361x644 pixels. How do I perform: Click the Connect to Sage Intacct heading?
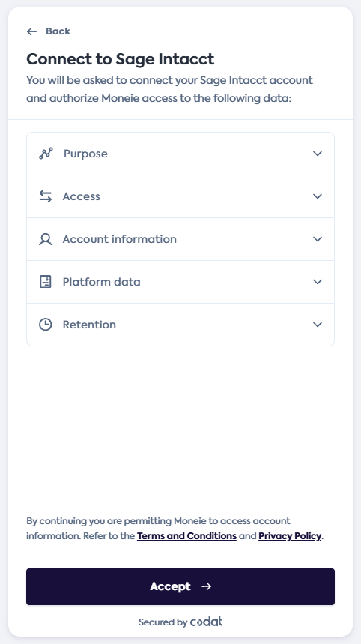120,59
